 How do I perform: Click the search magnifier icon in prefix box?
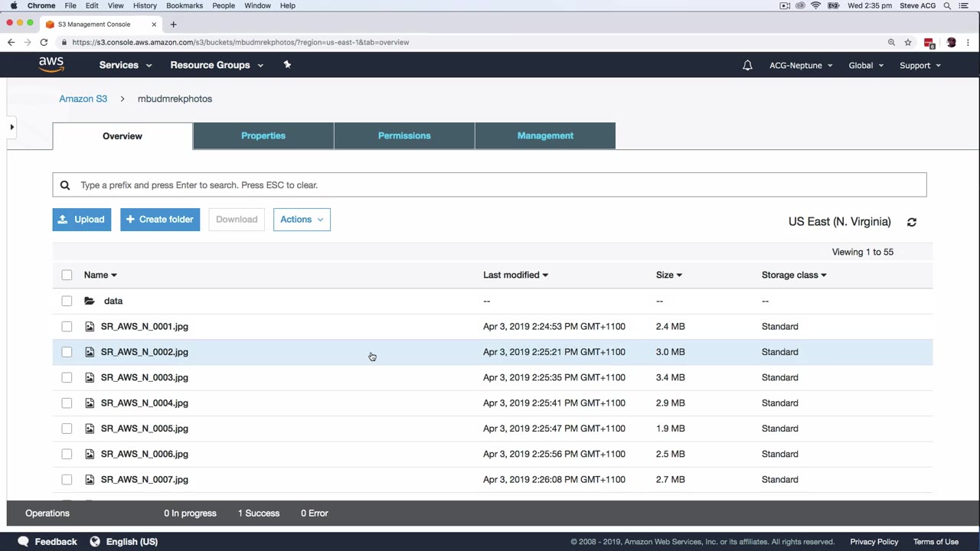(x=65, y=185)
